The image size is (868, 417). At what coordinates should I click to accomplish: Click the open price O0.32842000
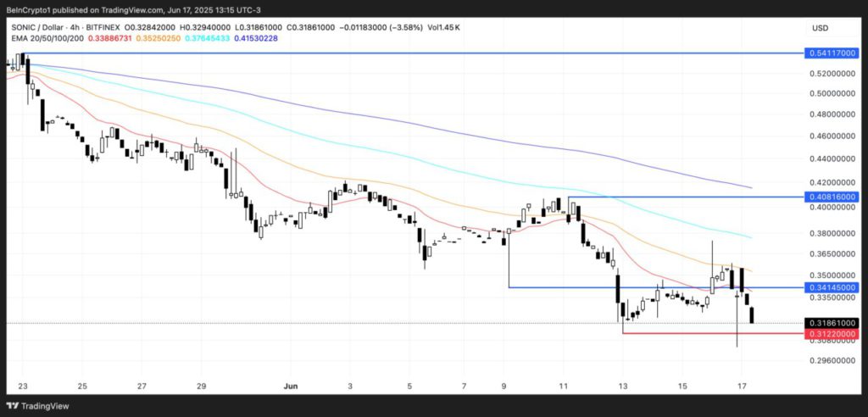[150, 28]
